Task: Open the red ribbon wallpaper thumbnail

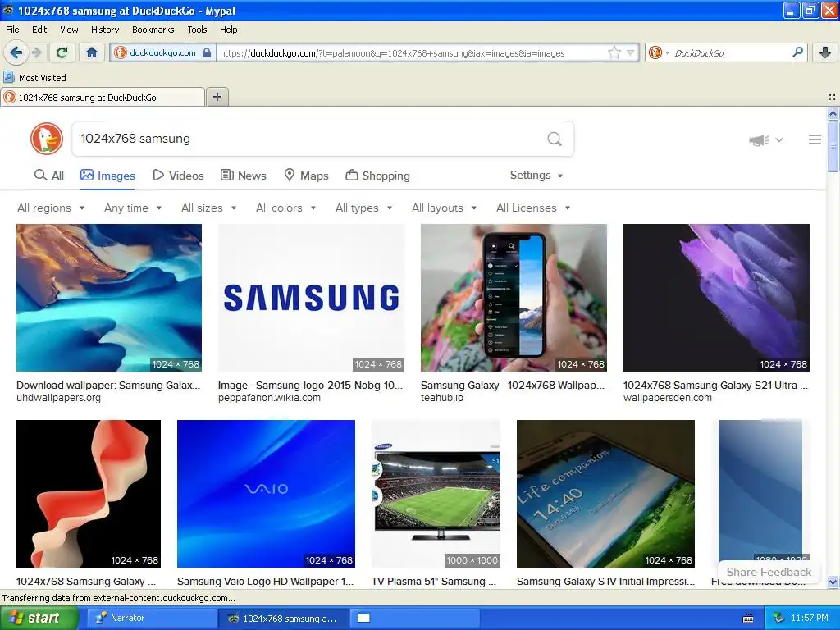Action: coord(89,493)
